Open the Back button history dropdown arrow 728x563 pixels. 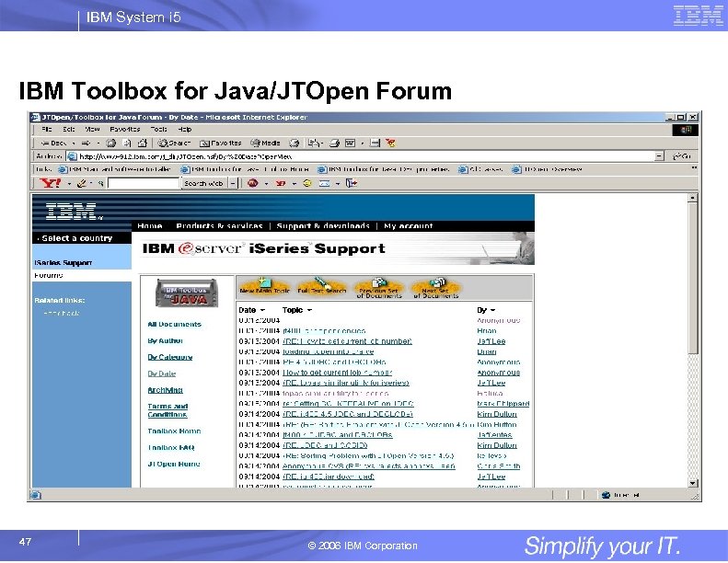(x=74, y=143)
